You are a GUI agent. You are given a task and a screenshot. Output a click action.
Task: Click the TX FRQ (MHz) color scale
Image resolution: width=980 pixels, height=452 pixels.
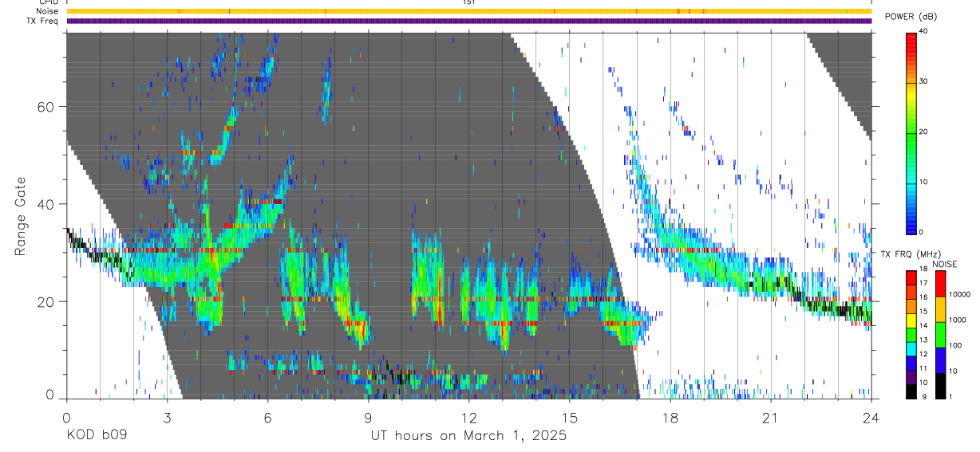[x=910, y=335]
